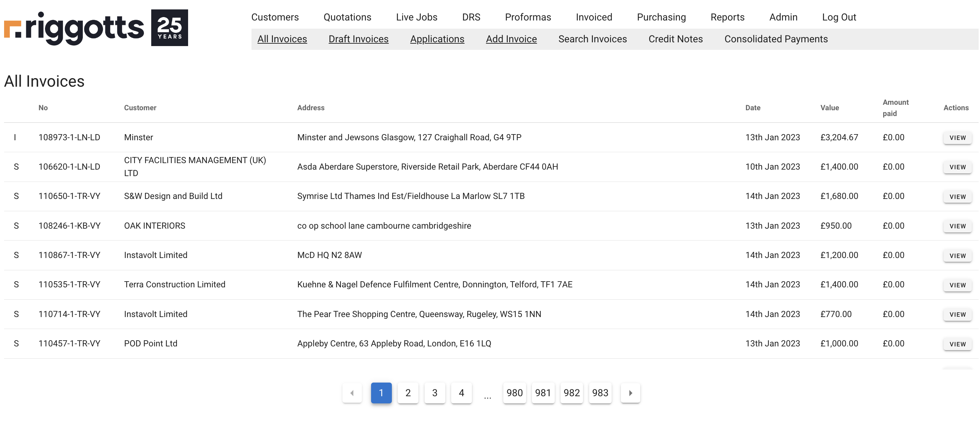
Task: Go to page 2 of invoices
Action: (x=408, y=393)
